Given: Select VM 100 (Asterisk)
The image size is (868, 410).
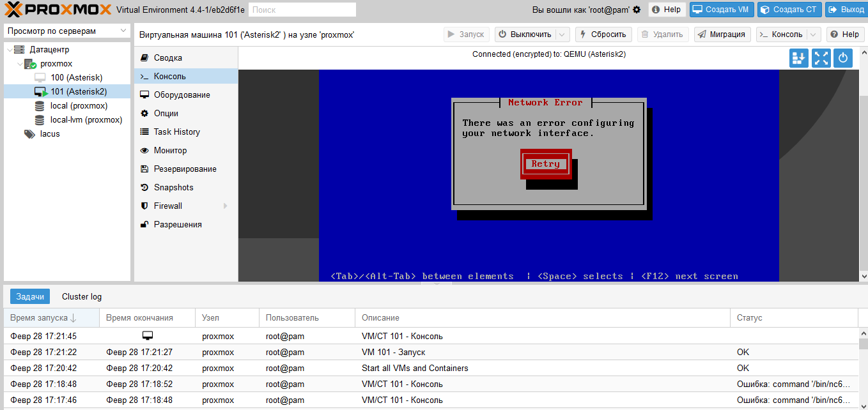Looking at the screenshot, I should click(x=76, y=77).
